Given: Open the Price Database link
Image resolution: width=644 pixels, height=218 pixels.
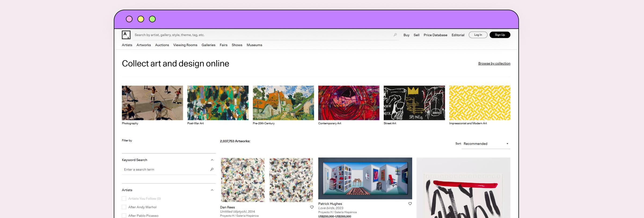Looking at the screenshot, I should click(x=436, y=35).
